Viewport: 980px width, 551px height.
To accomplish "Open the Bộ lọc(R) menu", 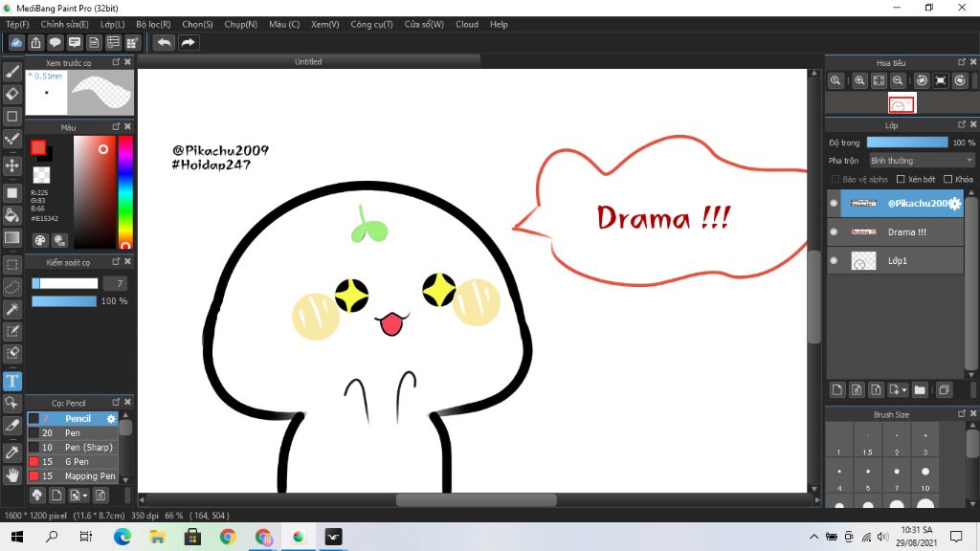I will click(x=153, y=24).
